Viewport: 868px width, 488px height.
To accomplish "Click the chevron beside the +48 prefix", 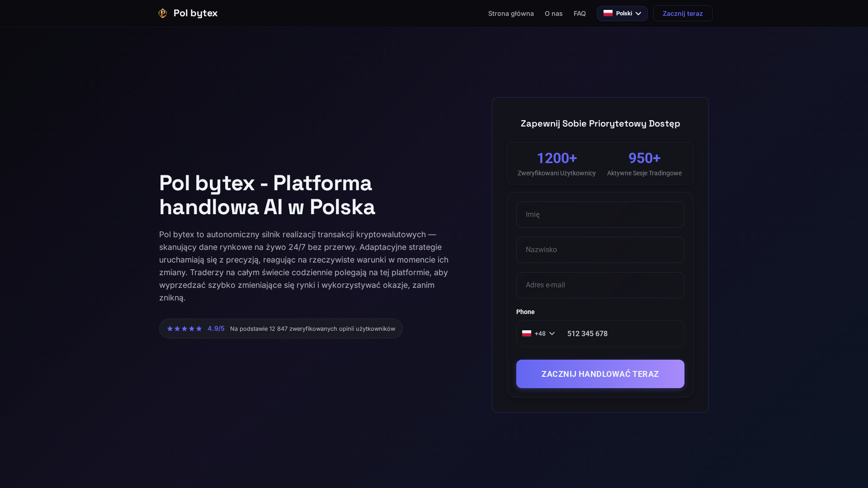I will tap(552, 333).
